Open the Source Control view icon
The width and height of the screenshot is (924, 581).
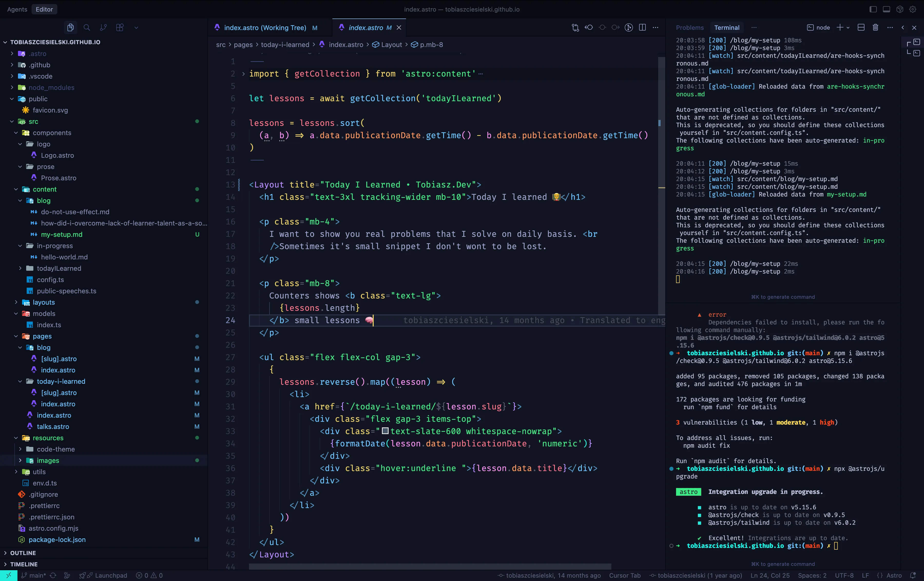103,27
